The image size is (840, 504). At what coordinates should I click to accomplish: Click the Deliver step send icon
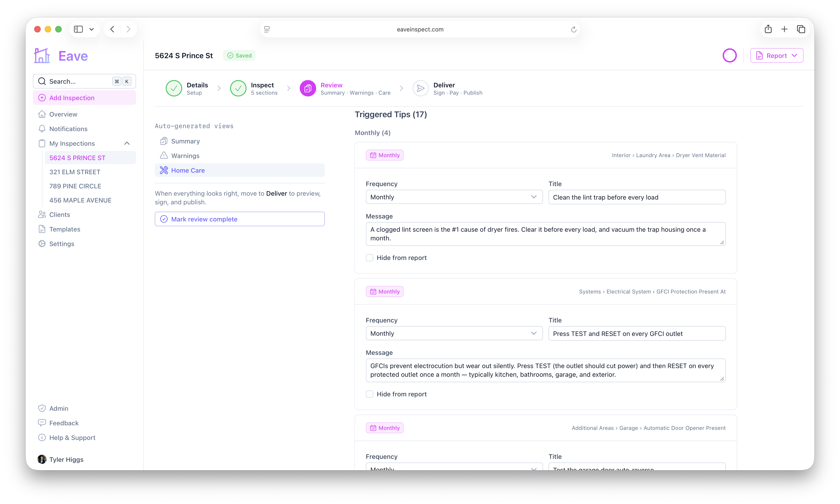click(x=420, y=88)
